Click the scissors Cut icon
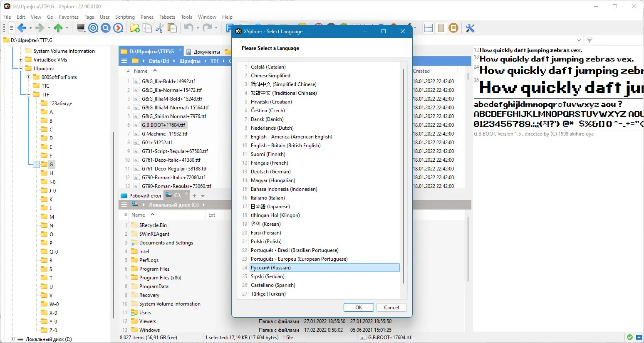 tap(159, 28)
